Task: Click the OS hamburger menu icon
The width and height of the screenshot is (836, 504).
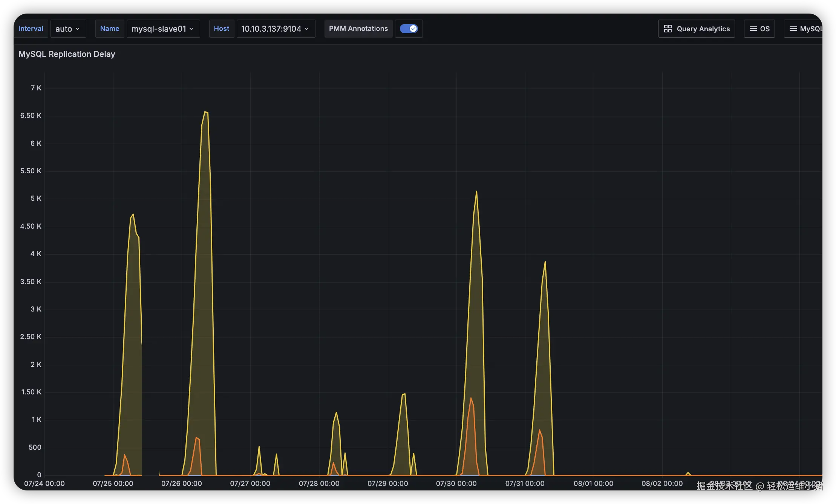Action: click(x=753, y=29)
